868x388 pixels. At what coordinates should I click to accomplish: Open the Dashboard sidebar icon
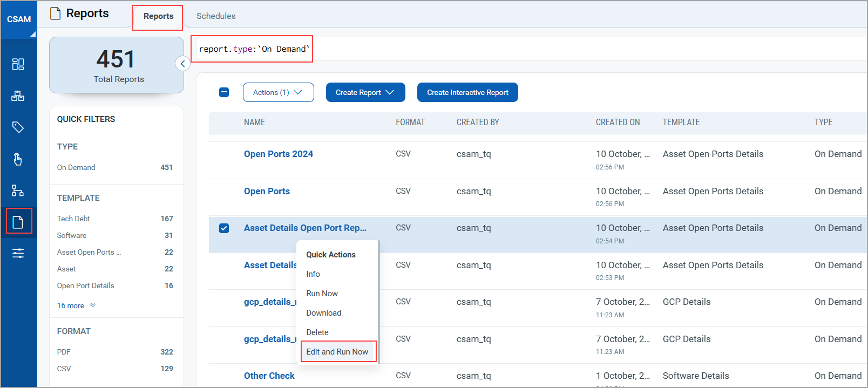tap(18, 64)
